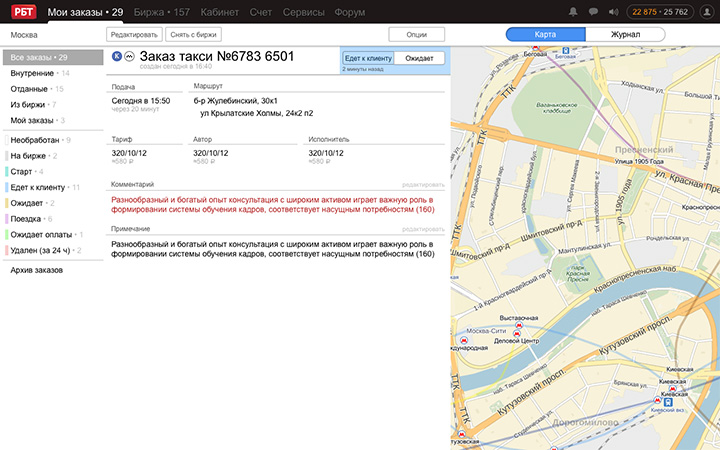
Task: Open Мои заказы tab
Action: [x=85, y=12]
